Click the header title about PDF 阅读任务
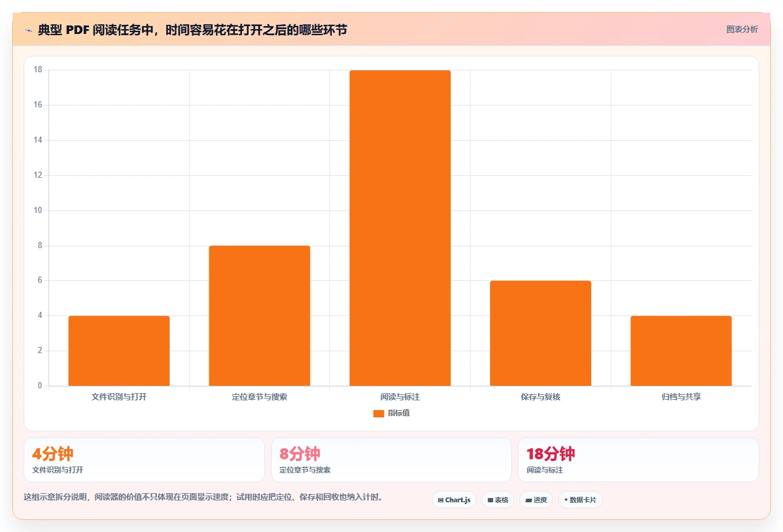Viewport: 783px width, 532px height. [192, 30]
